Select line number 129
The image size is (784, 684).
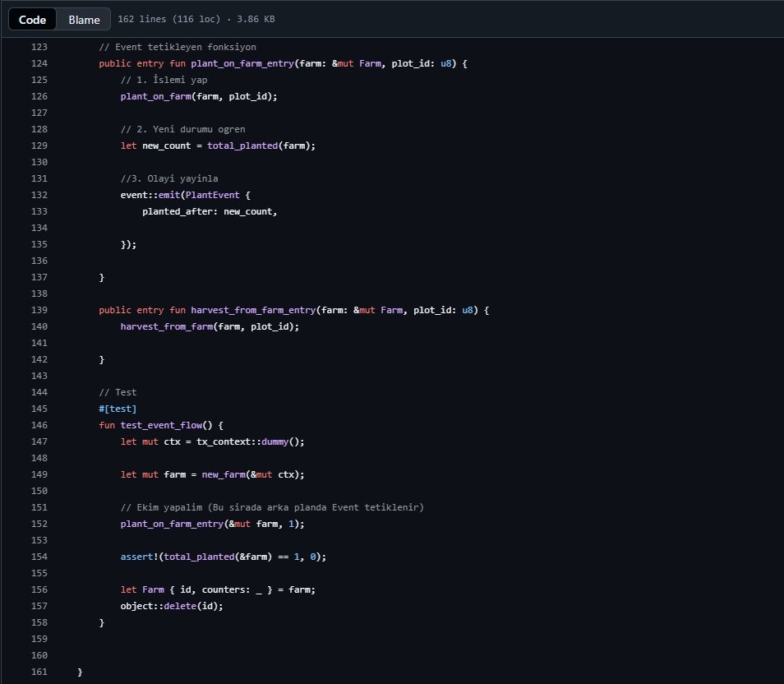click(x=39, y=146)
